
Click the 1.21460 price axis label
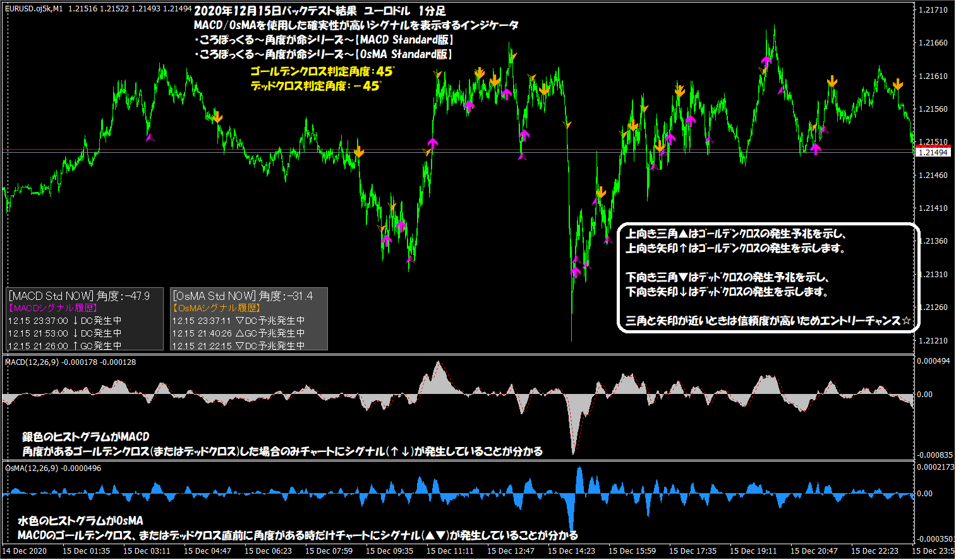(x=933, y=176)
